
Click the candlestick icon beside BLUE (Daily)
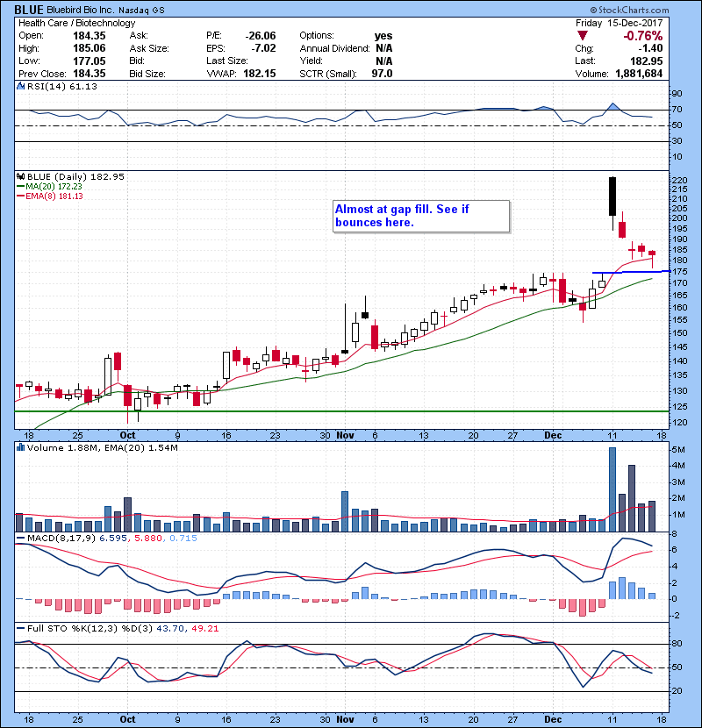coord(20,176)
